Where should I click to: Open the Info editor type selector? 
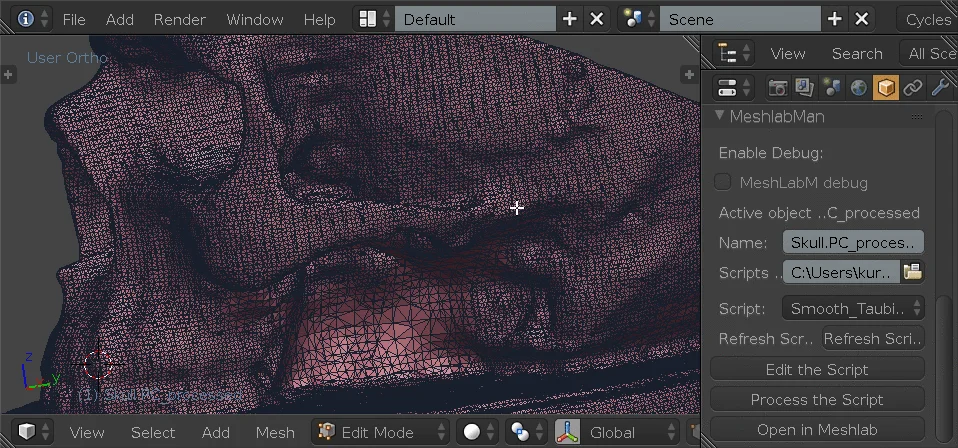tap(32, 19)
